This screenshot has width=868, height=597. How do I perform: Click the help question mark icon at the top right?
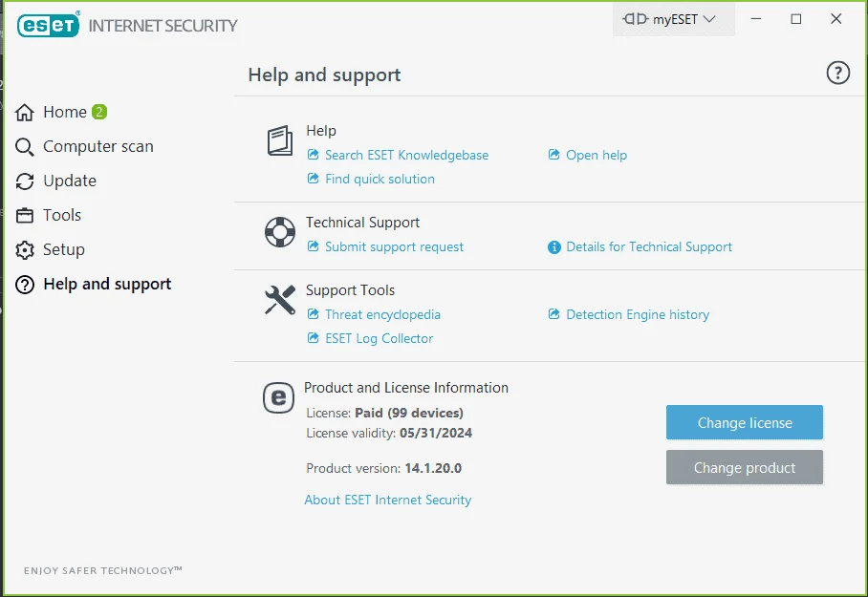837,73
